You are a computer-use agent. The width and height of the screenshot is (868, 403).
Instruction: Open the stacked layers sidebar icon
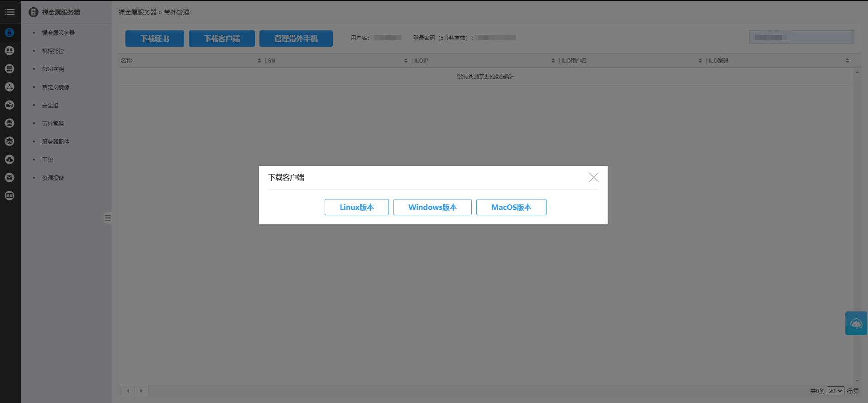click(10, 141)
